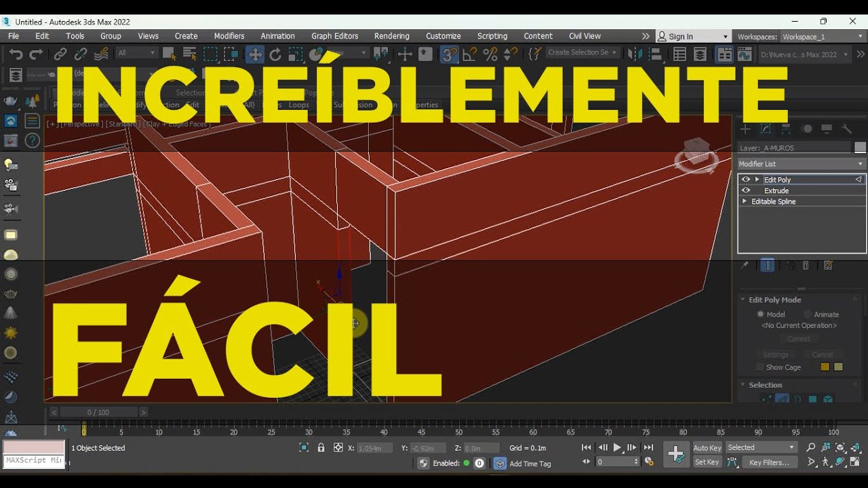Image resolution: width=868 pixels, height=488 pixels.
Task: Select the Animate radio button
Action: pyautogui.click(x=808, y=314)
